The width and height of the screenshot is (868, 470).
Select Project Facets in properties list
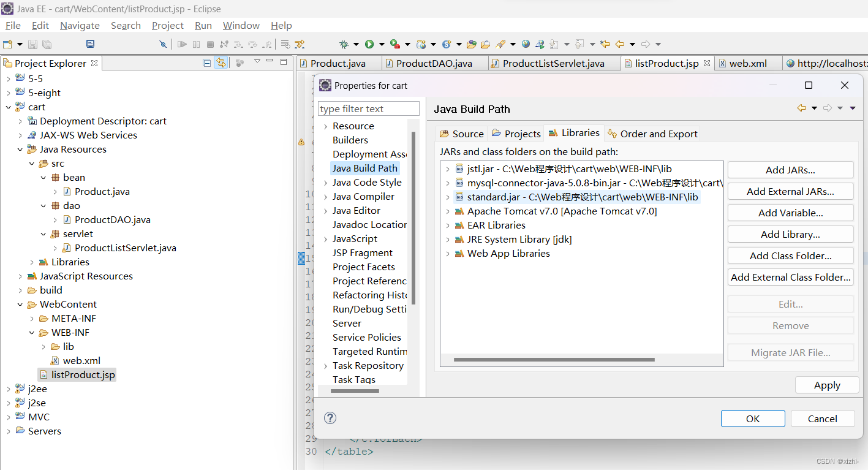364,267
